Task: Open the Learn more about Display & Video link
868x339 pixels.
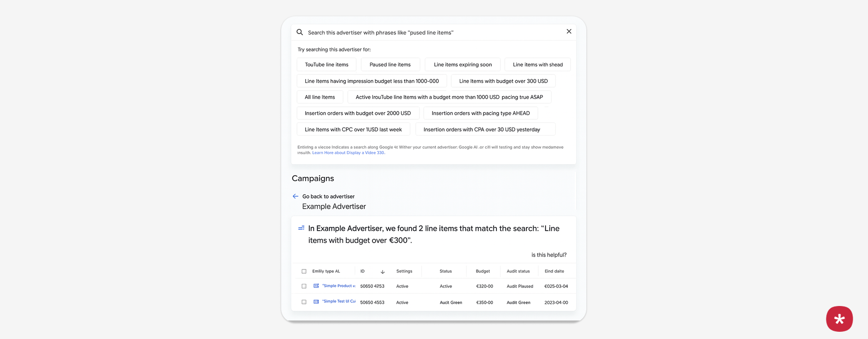Action: pyautogui.click(x=349, y=153)
